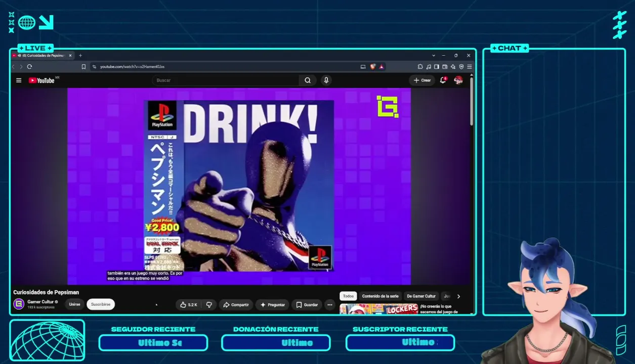This screenshot has width=635, height=364.
Task: Open the Brave VPN shield icon
Action: click(461, 67)
